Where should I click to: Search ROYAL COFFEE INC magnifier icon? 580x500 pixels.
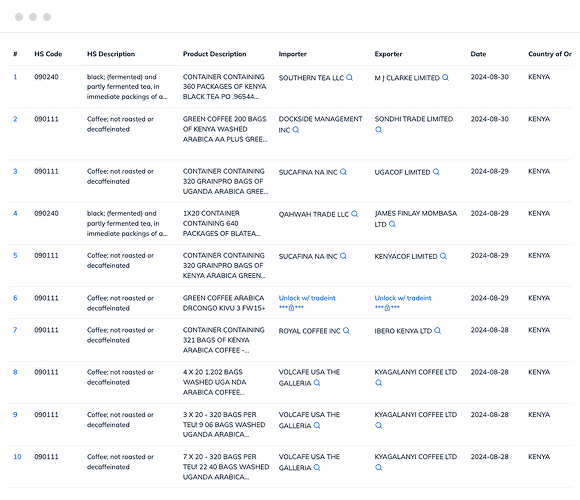346,331
